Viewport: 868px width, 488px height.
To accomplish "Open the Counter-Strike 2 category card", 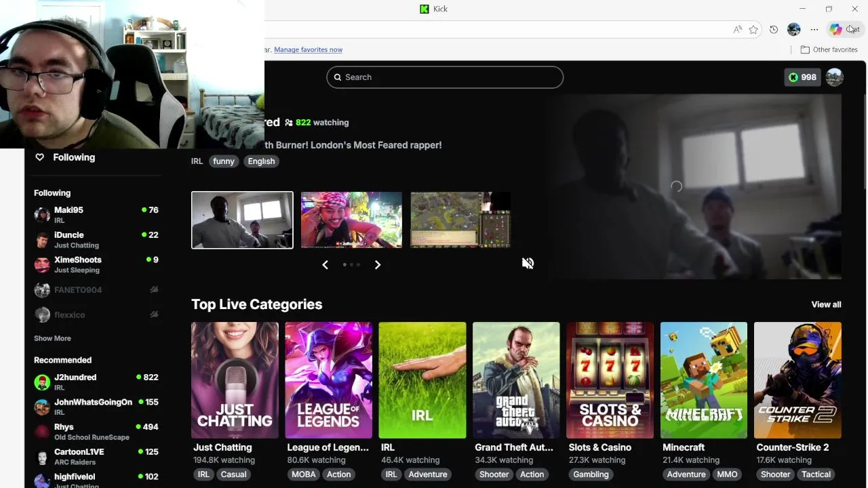I will [x=797, y=380].
